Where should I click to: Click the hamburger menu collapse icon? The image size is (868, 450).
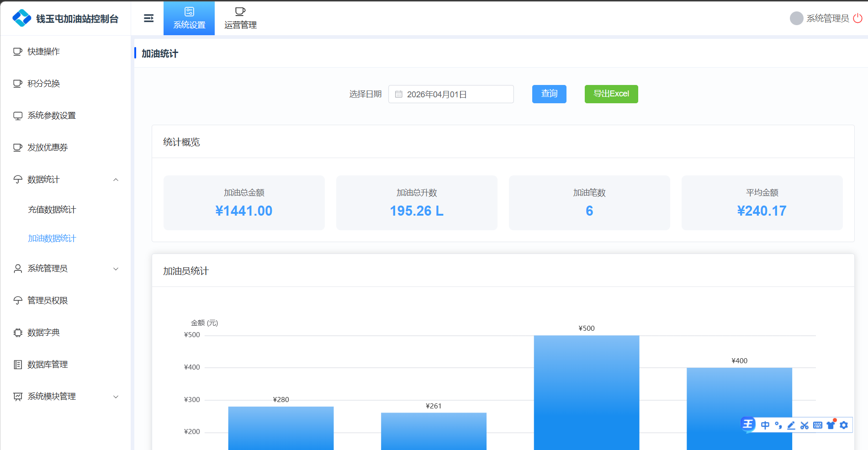148,18
